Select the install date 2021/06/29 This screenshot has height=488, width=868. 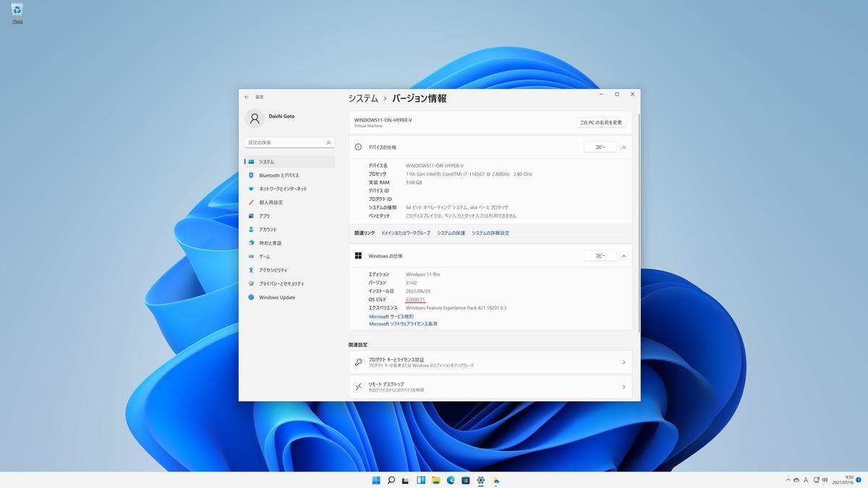[418, 291]
